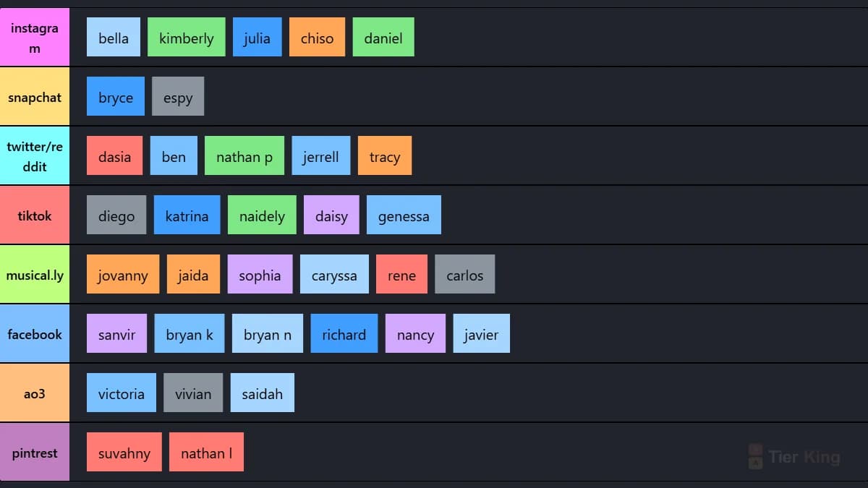Image resolution: width=868 pixels, height=488 pixels.
Task: Select the genessa tile in tiktok row
Action: [x=404, y=215]
